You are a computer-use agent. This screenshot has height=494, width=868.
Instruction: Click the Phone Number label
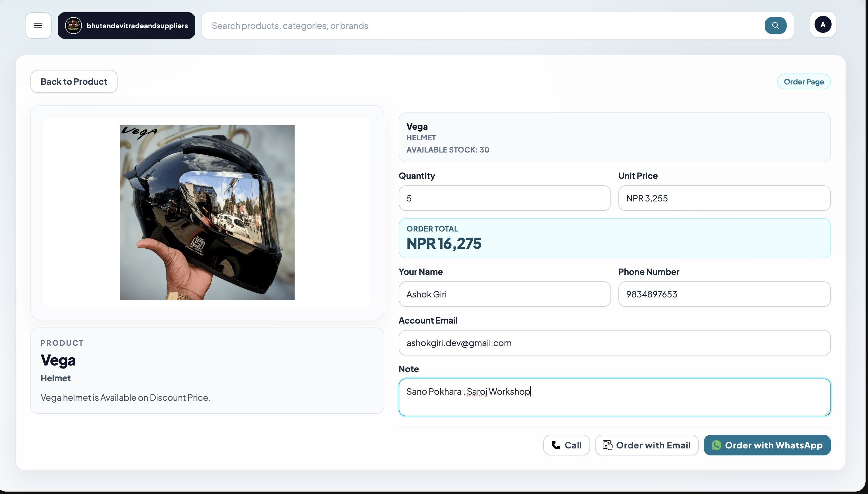click(649, 272)
